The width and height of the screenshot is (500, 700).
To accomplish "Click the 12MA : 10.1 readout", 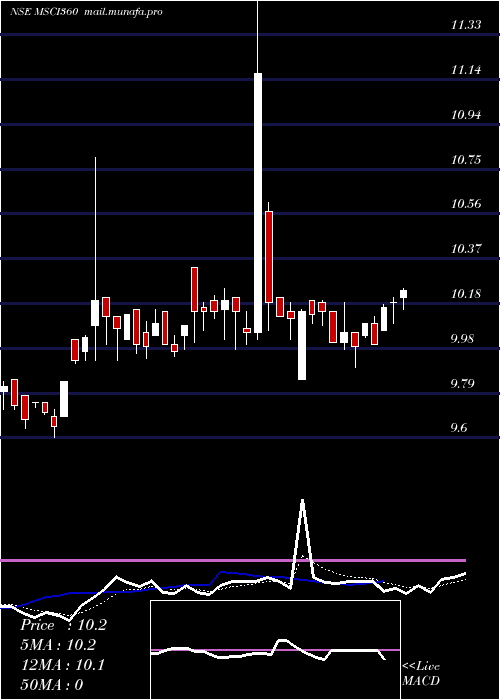I will pyautogui.click(x=63, y=665).
